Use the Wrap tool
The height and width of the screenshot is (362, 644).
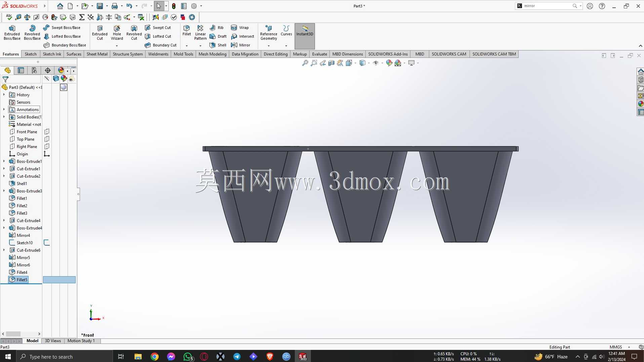coord(240,28)
